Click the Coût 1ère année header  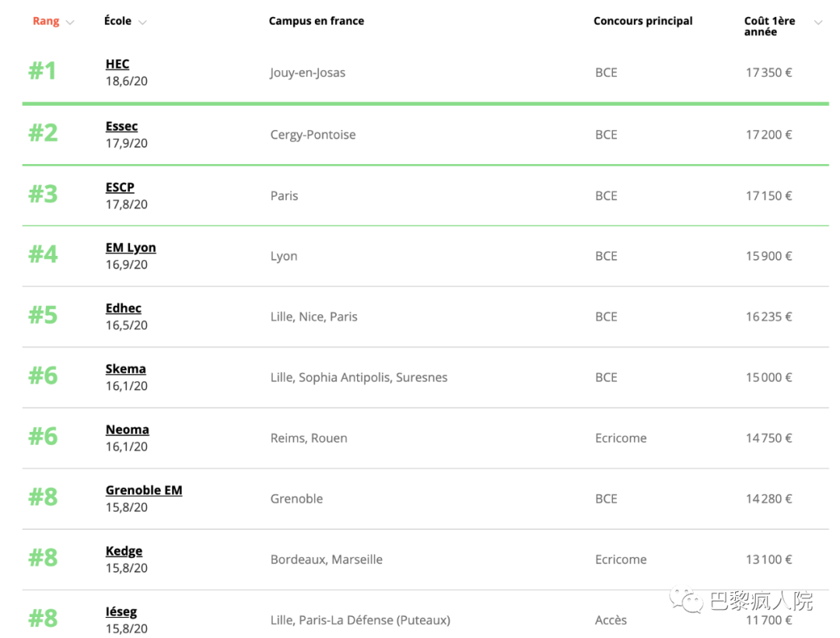[769, 26]
